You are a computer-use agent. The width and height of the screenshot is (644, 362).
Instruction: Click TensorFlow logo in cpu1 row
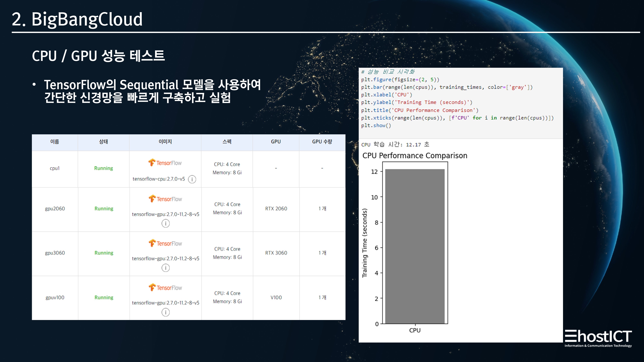(x=165, y=163)
